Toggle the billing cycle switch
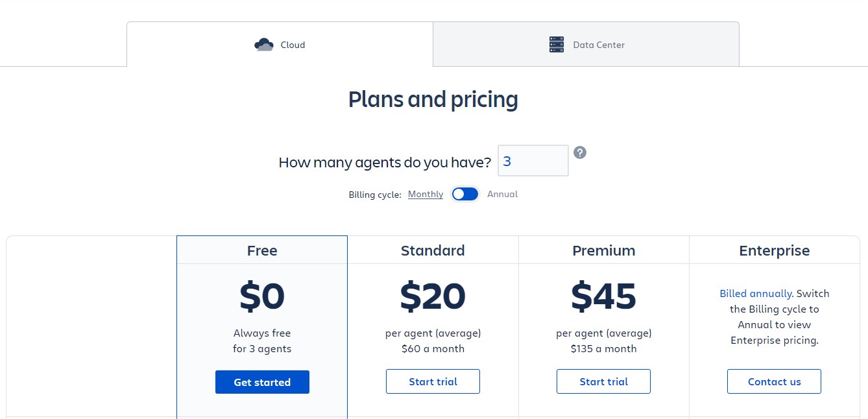 tap(465, 194)
